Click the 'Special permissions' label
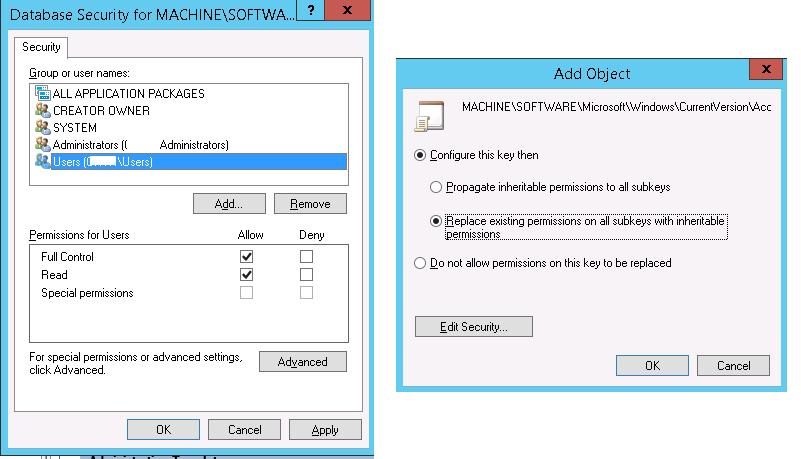The width and height of the screenshot is (801, 459). click(87, 293)
